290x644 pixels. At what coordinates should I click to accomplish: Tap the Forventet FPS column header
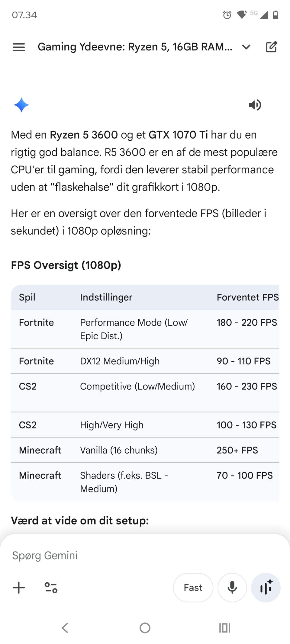click(x=247, y=297)
